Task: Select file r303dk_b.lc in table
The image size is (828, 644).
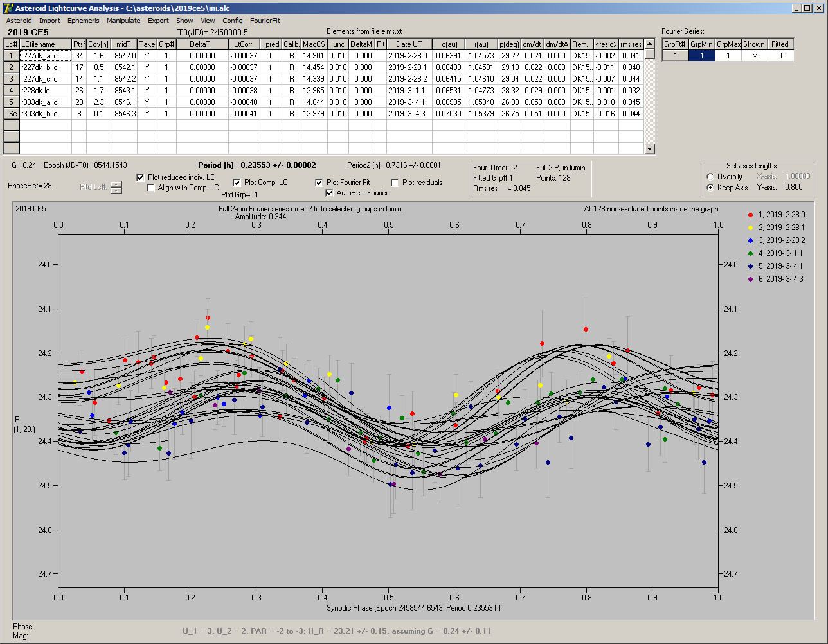Action: pos(46,114)
